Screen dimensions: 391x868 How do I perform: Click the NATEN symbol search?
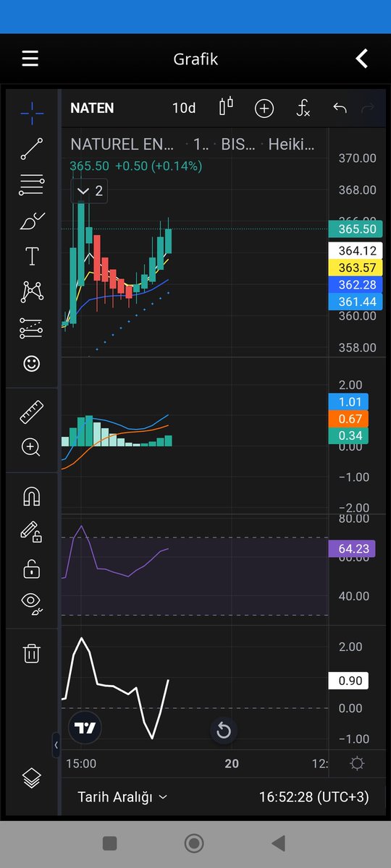click(92, 109)
